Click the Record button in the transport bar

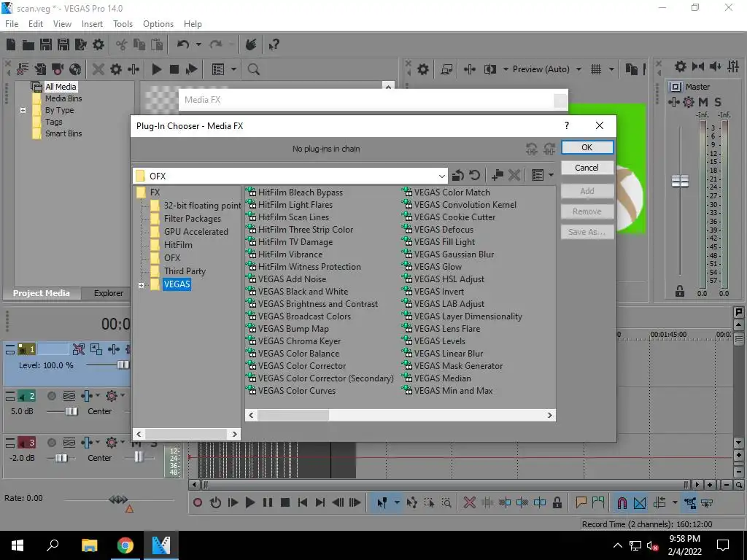coord(198,502)
